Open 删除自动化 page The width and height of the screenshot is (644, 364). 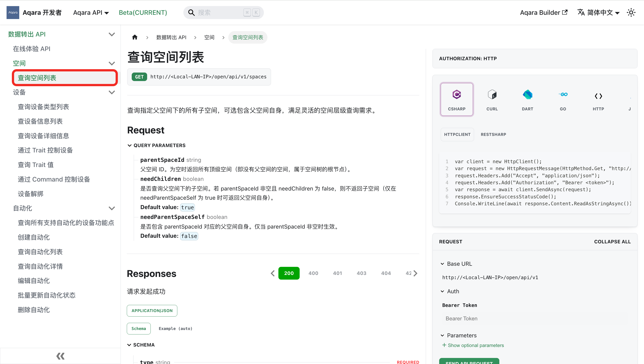[x=34, y=310]
